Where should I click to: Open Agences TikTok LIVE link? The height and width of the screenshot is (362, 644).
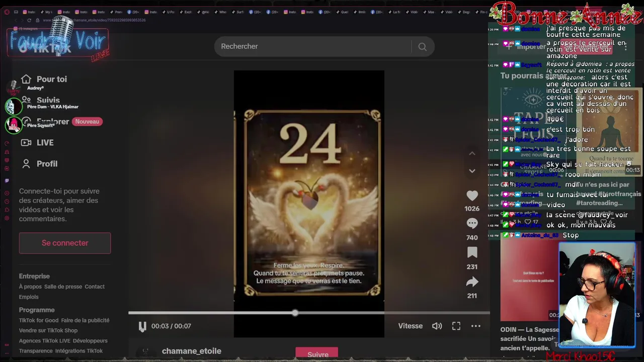tap(45, 341)
